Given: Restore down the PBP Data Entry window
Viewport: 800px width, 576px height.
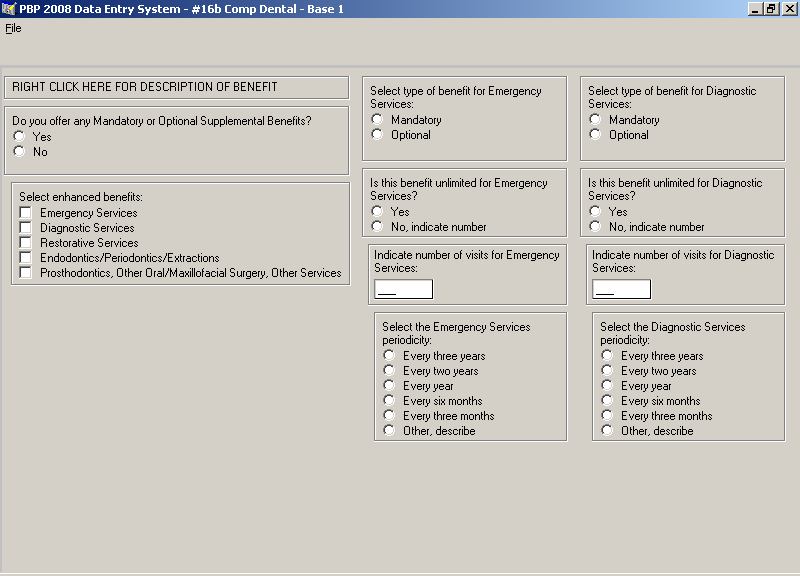Looking at the screenshot, I should (771, 9).
